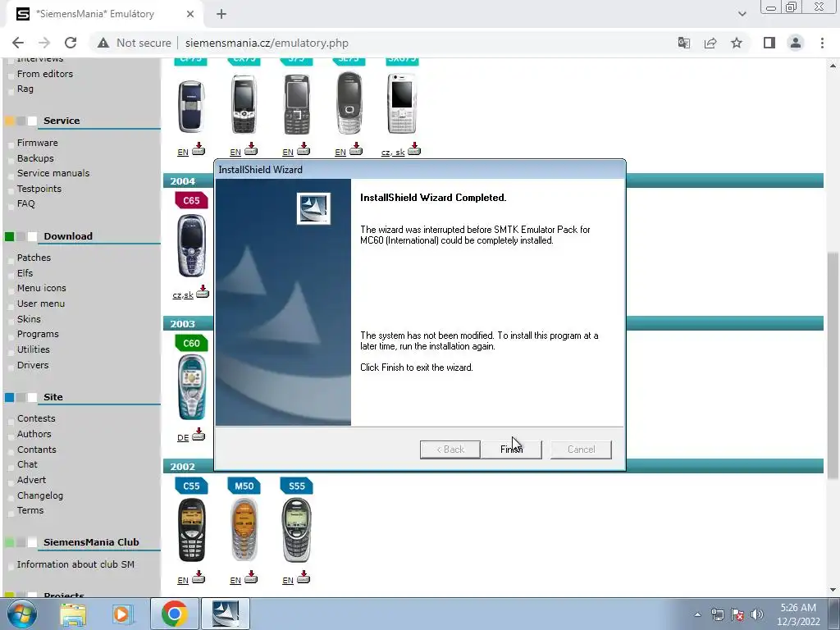This screenshot has height=630, width=840.
Task: Reload the SiemensMania page
Action: point(71,43)
